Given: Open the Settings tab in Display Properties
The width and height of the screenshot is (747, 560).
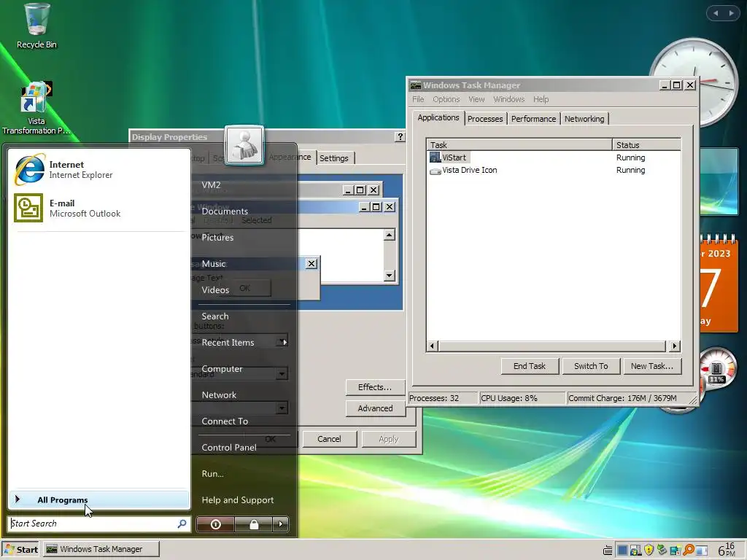Looking at the screenshot, I should pos(333,158).
